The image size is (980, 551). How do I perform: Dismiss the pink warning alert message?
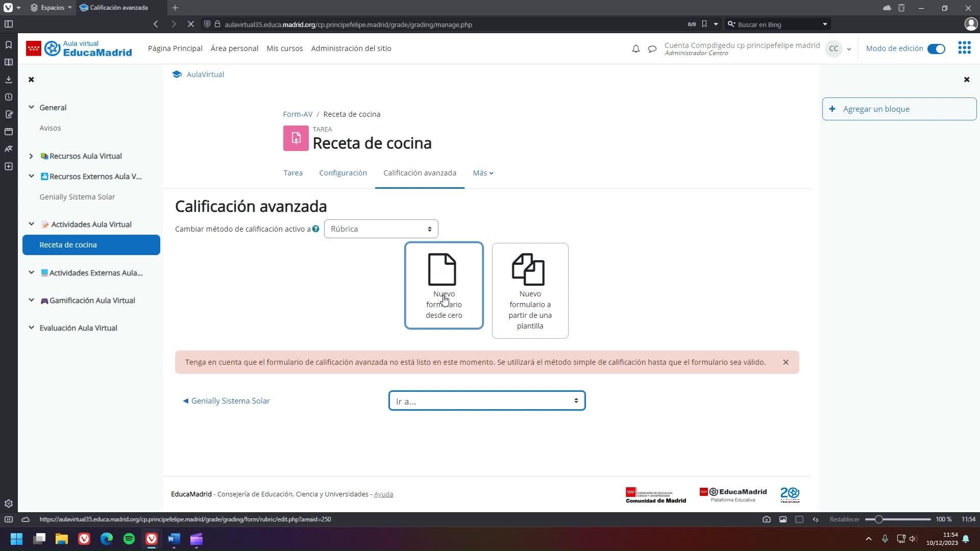[x=786, y=362]
